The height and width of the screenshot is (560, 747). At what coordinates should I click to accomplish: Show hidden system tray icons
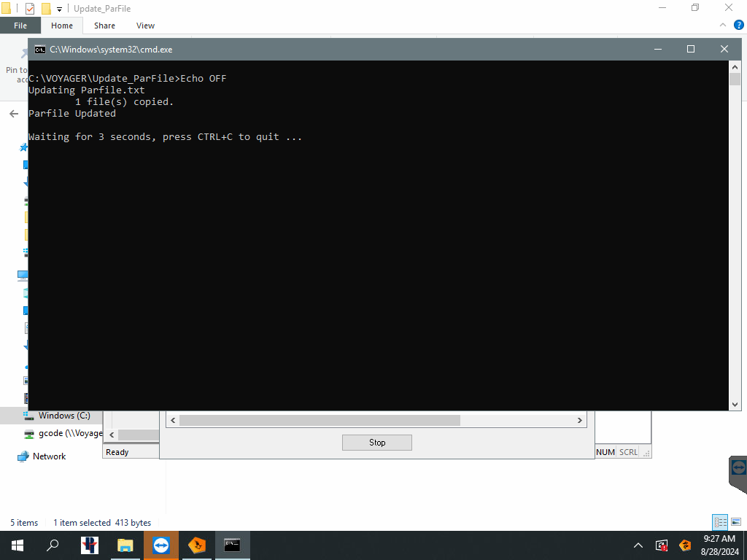pyautogui.click(x=638, y=545)
